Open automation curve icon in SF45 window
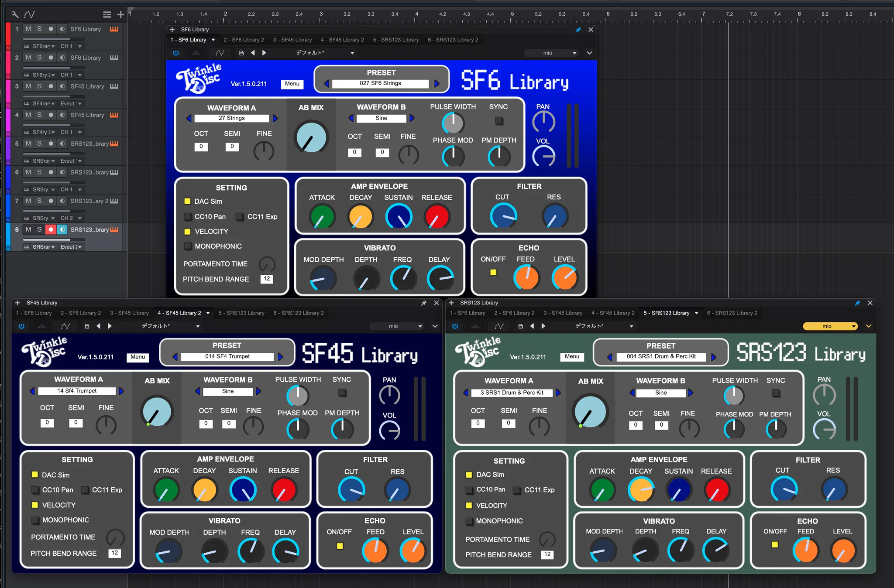 point(65,326)
